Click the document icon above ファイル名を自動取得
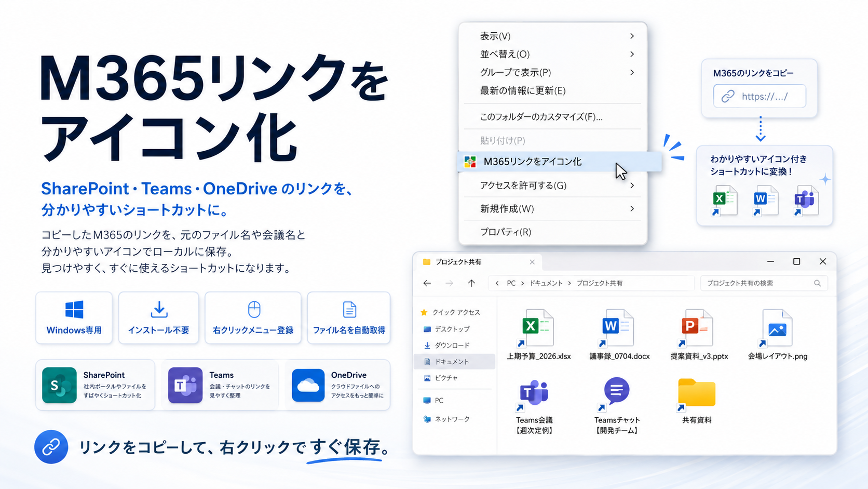Image resolution: width=868 pixels, height=489 pixels. (x=349, y=310)
